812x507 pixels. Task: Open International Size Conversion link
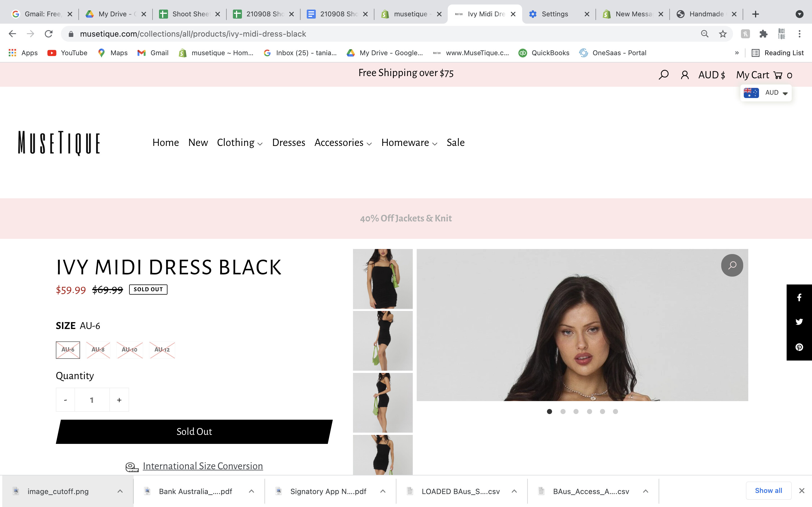(203, 466)
